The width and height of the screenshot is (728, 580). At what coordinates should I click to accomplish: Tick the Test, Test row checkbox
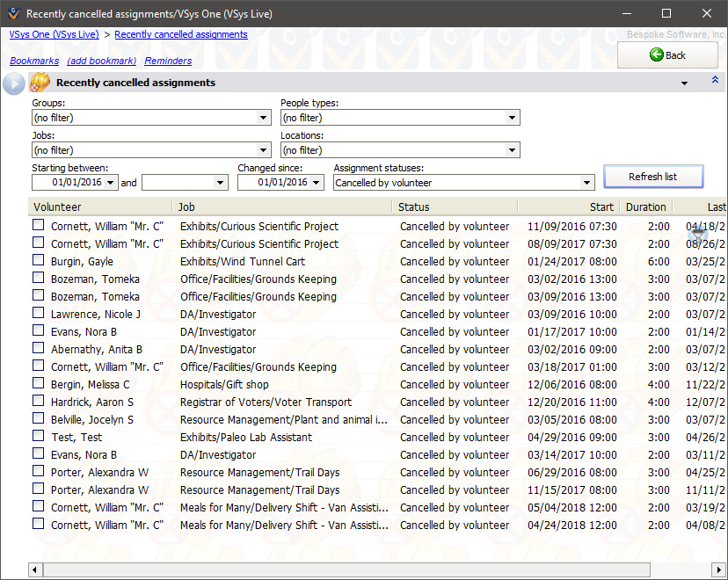pyautogui.click(x=39, y=437)
